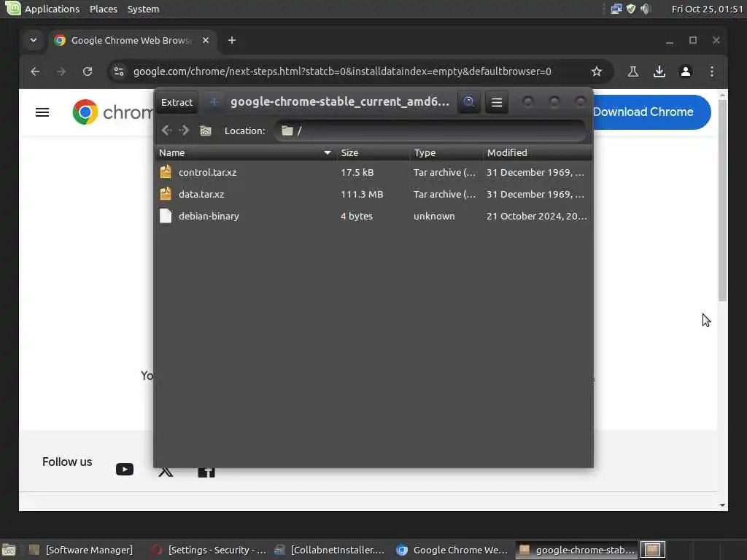The height and width of the screenshot is (560, 747).
Task: Close the Google Chrome Web Browser tab
Action: click(205, 41)
